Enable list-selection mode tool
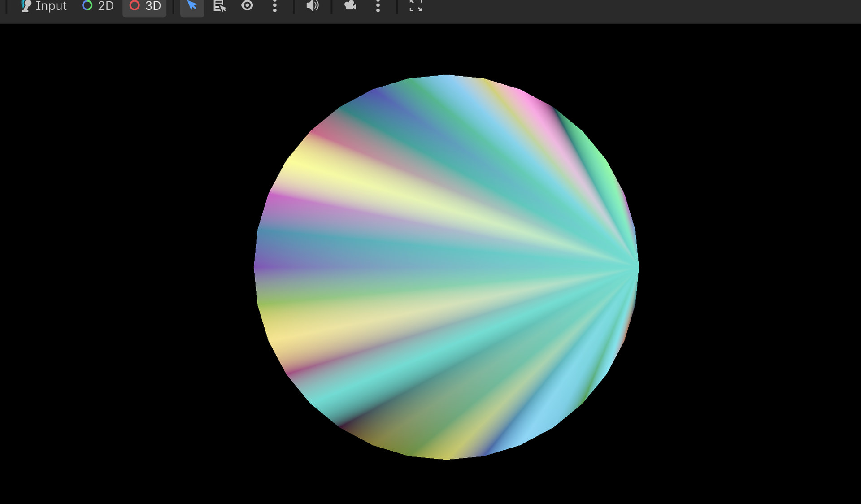This screenshot has height=504, width=861. (219, 6)
